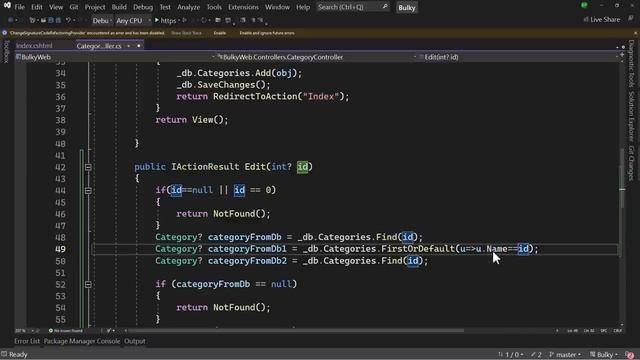Viewport: 640px width, 360px height.
Task: Open the https launch profile dropdown arrow
Action: pyautogui.click(x=179, y=20)
